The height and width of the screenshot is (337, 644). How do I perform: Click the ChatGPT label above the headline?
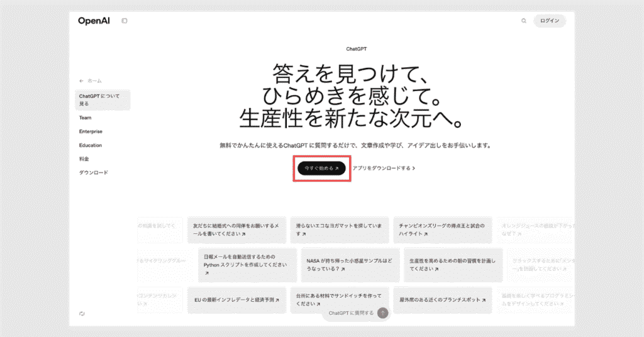pos(356,49)
